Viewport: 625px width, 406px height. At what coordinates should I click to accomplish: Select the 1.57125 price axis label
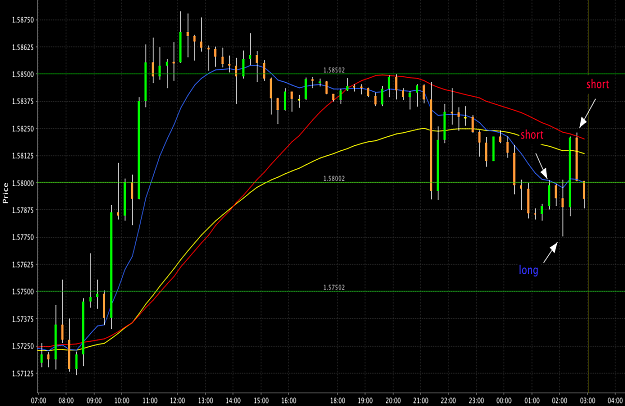(23, 374)
